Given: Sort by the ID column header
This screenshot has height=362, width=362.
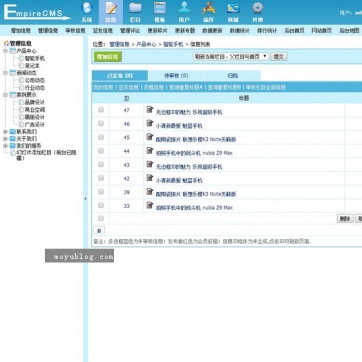Looking at the screenshot, I should point(126,98).
